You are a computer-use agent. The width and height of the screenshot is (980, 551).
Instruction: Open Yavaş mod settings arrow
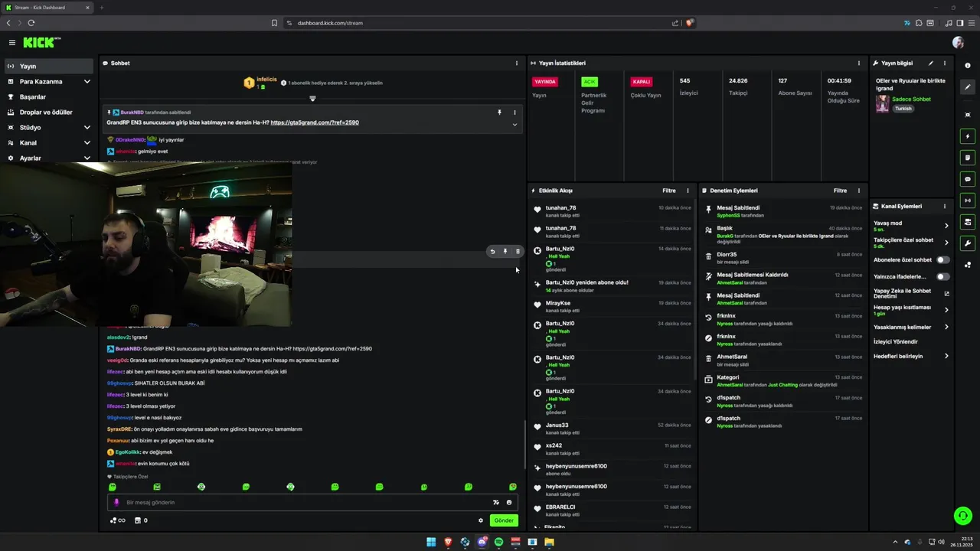pos(946,226)
